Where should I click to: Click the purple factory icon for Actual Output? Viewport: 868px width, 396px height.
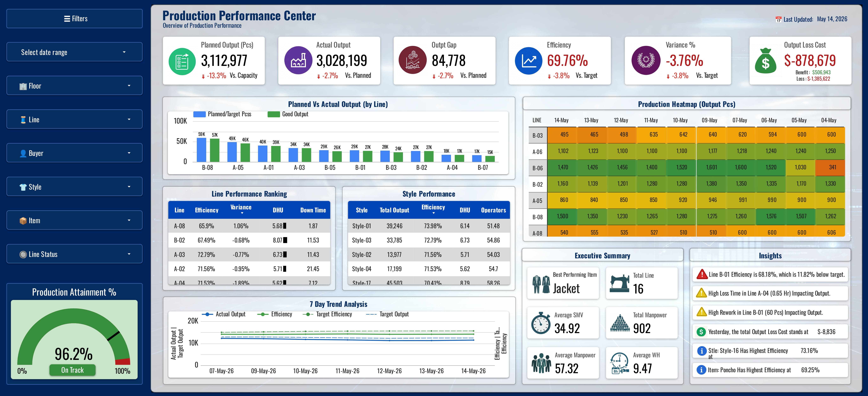click(298, 60)
